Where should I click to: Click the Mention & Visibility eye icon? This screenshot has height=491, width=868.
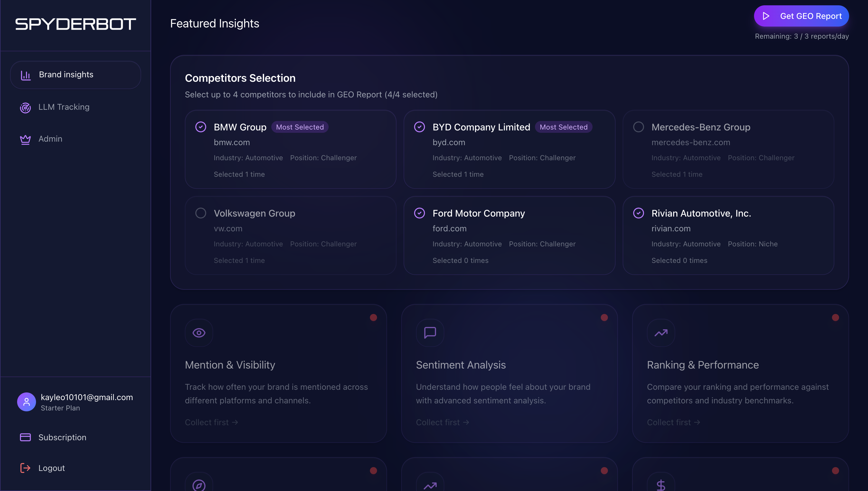click(199, 333)
